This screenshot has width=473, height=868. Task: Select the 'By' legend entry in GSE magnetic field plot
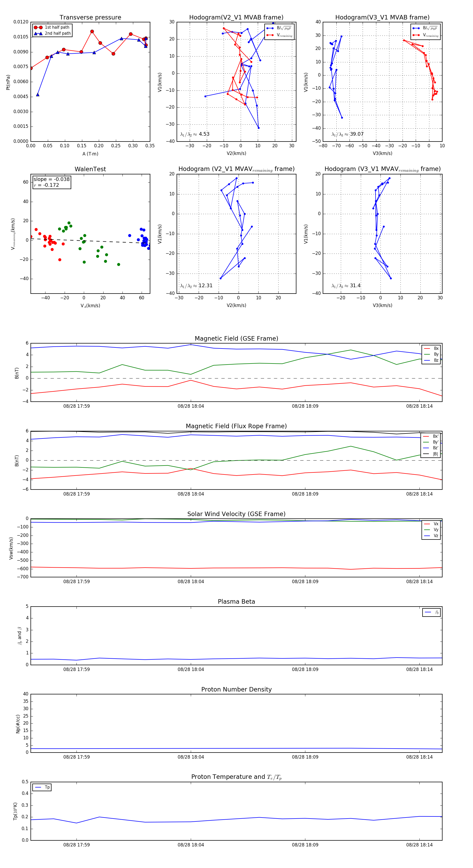[431, 354]
